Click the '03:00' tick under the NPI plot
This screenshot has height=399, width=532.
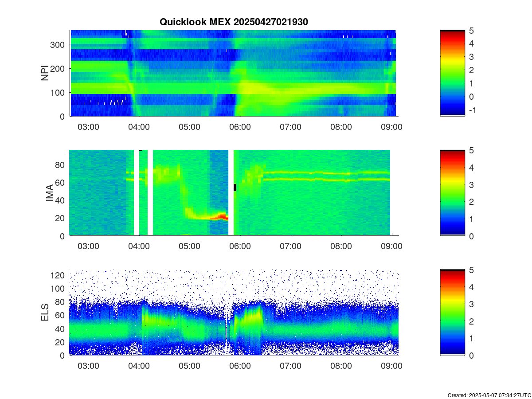coord(88,127)
